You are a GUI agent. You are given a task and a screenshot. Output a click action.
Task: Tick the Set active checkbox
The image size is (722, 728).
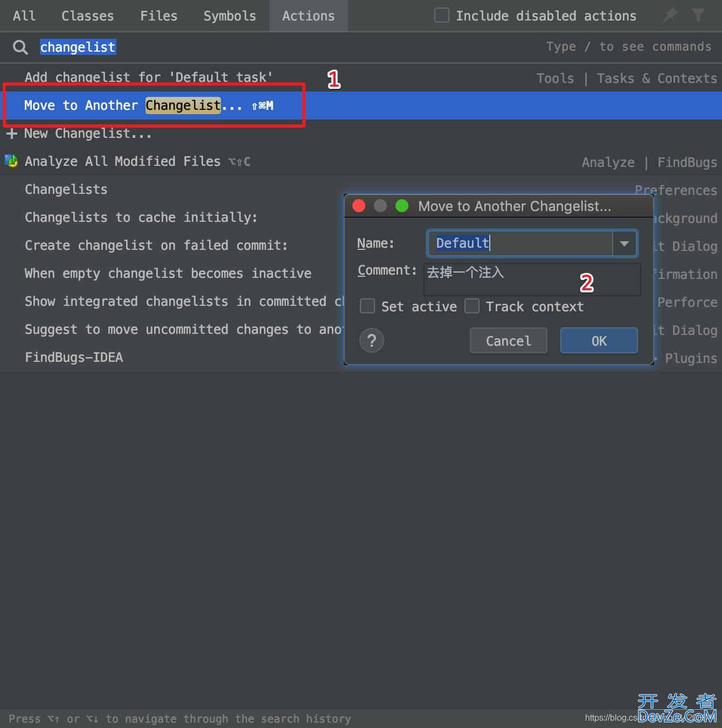(x=367, y=306)
